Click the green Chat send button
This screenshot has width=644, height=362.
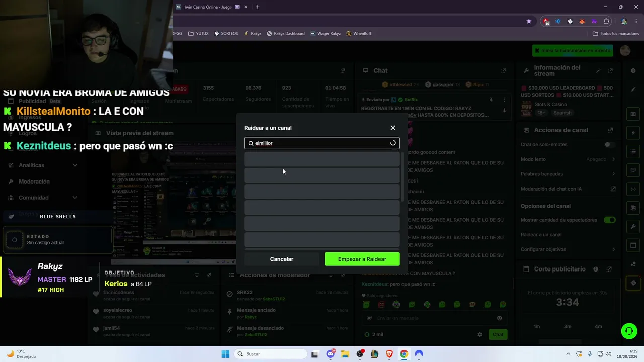(x=498, y=335)
